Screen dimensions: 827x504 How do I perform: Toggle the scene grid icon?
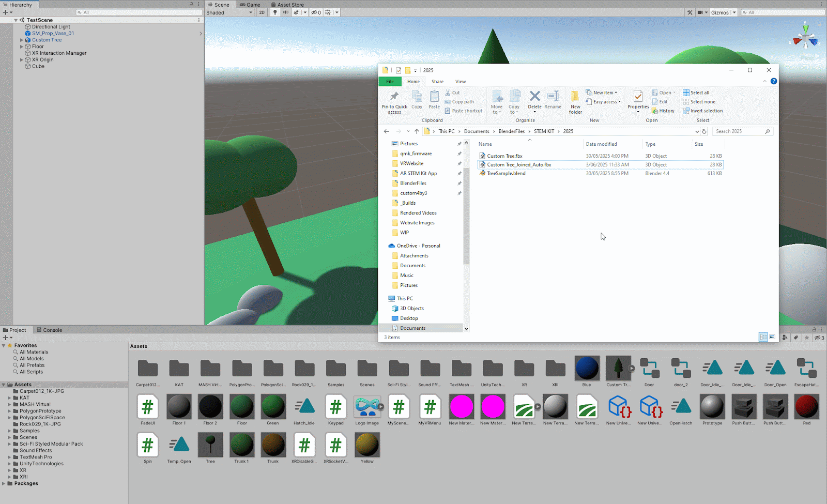328,12
